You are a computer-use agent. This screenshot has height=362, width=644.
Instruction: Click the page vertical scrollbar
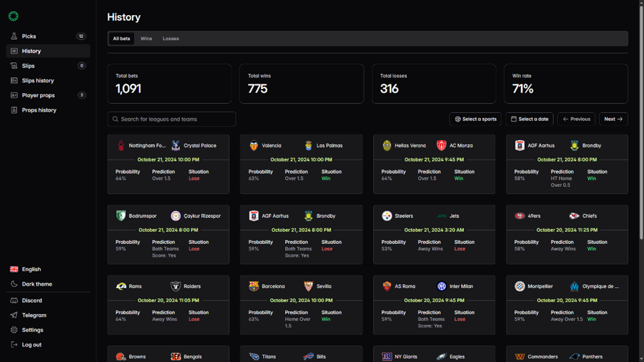641,124
